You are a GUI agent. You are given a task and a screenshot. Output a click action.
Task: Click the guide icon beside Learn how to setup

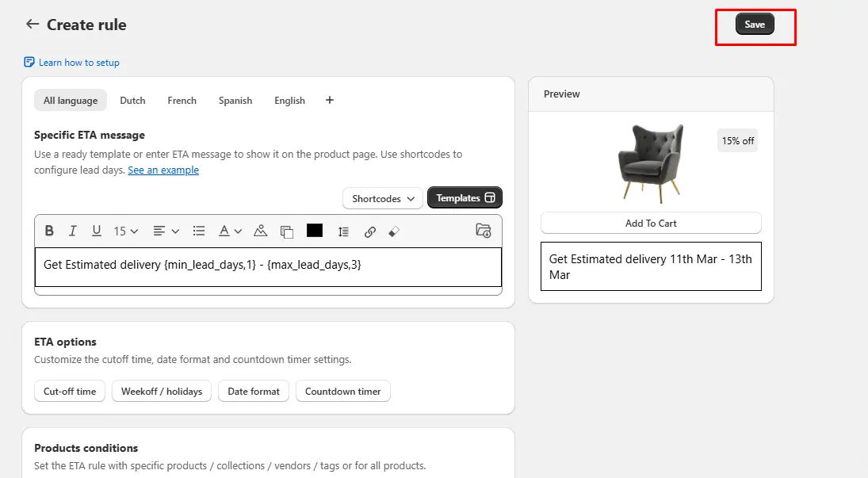[x=29, y=62]
